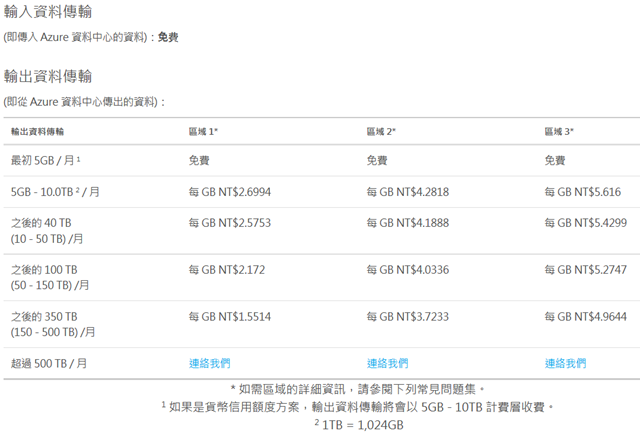Select the 區域 3* column header

pos(559,131)
